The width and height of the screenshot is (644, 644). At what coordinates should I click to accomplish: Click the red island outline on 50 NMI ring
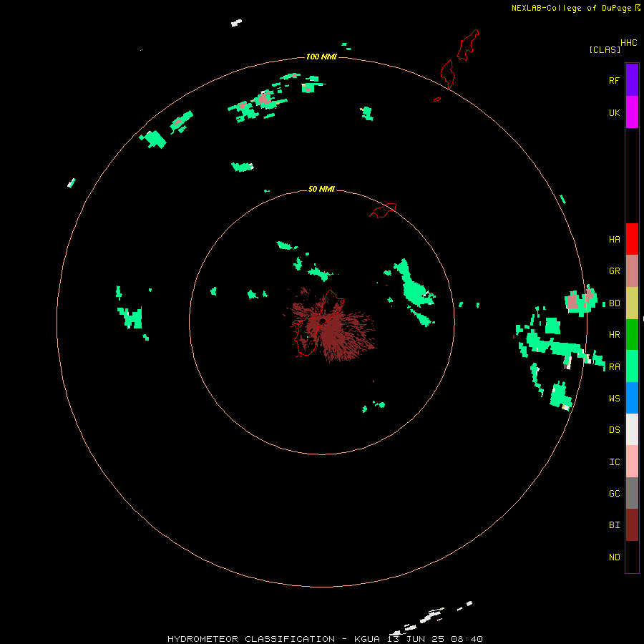pyautogui.click(x=383, y=210)
